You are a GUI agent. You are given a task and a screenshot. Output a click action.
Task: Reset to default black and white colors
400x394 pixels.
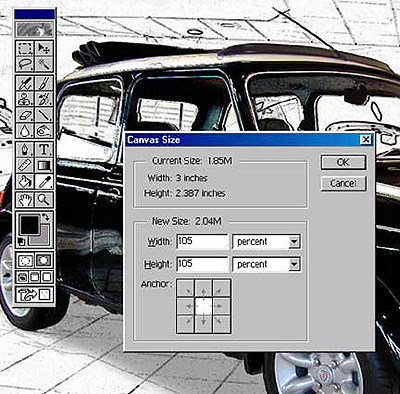21,242
